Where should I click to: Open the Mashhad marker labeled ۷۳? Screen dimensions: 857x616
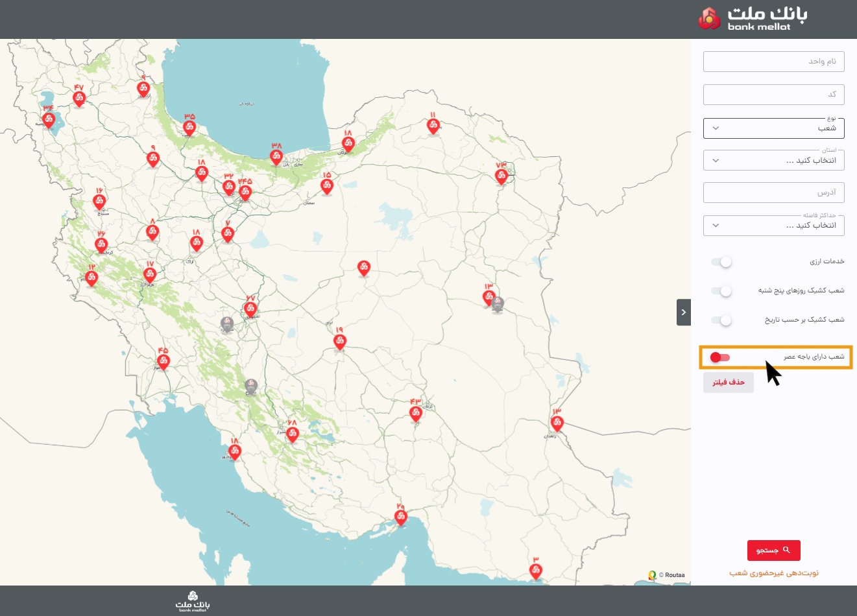501,176
